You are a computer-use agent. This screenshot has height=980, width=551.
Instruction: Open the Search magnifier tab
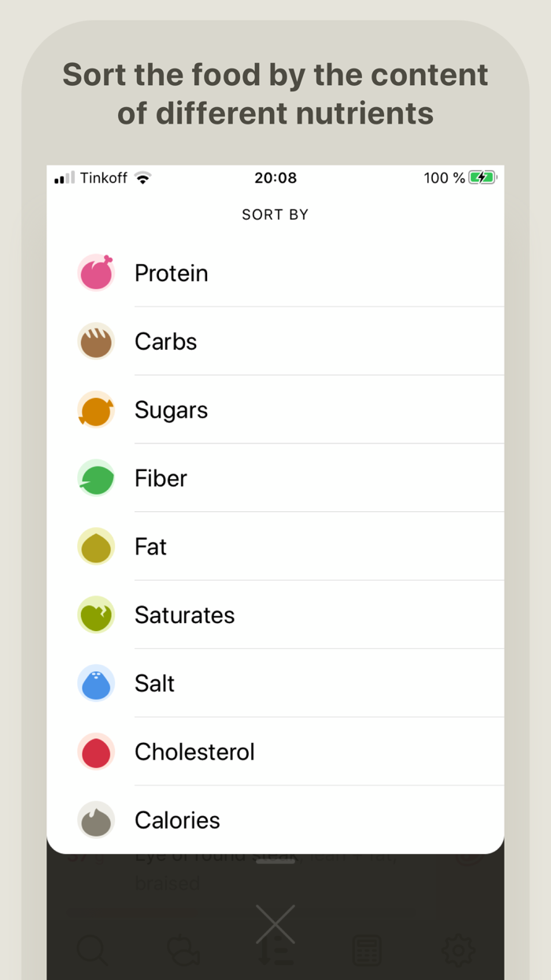[x=93, y=950]
